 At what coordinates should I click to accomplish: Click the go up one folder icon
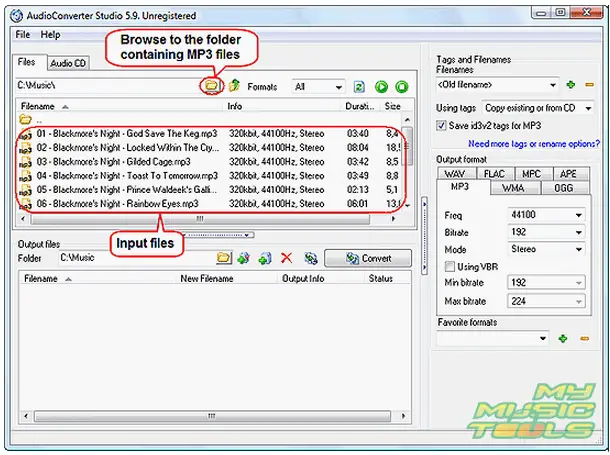234,86
